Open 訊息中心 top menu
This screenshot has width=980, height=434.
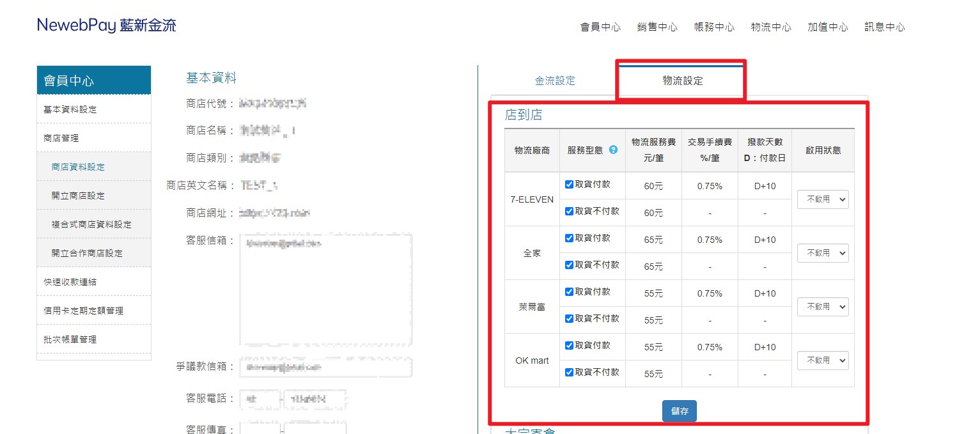(x=885, y=27)
